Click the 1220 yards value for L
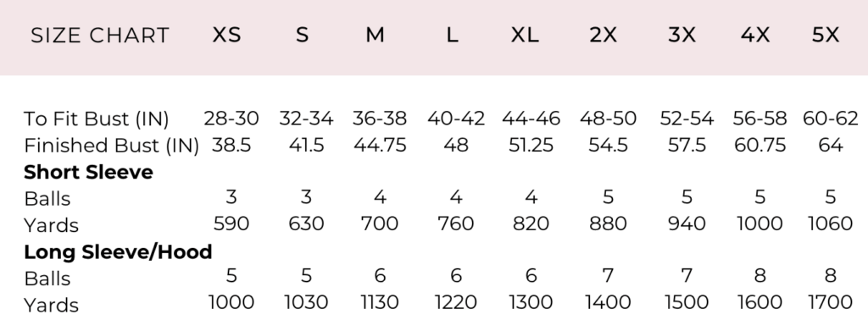 pos(455,302)
